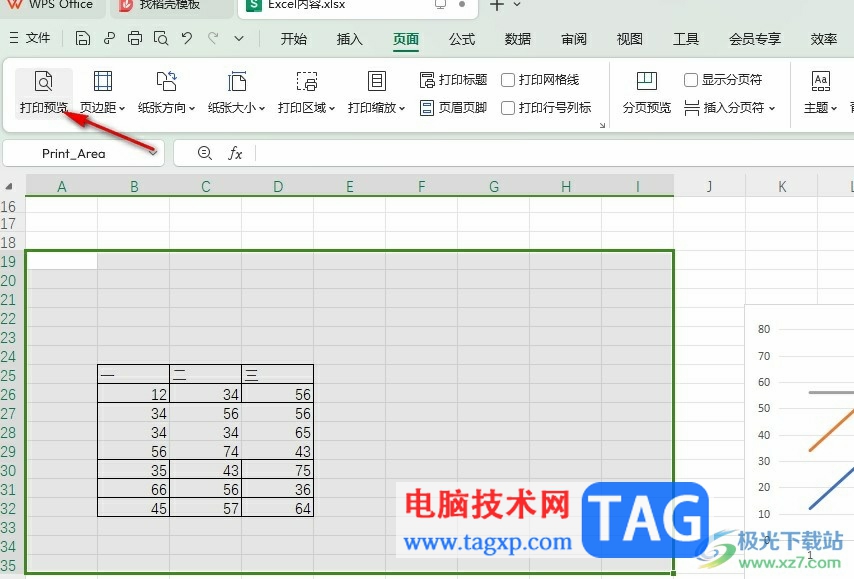Switch to the Member Exclusive (会员专享) tab

click(755, 39)
